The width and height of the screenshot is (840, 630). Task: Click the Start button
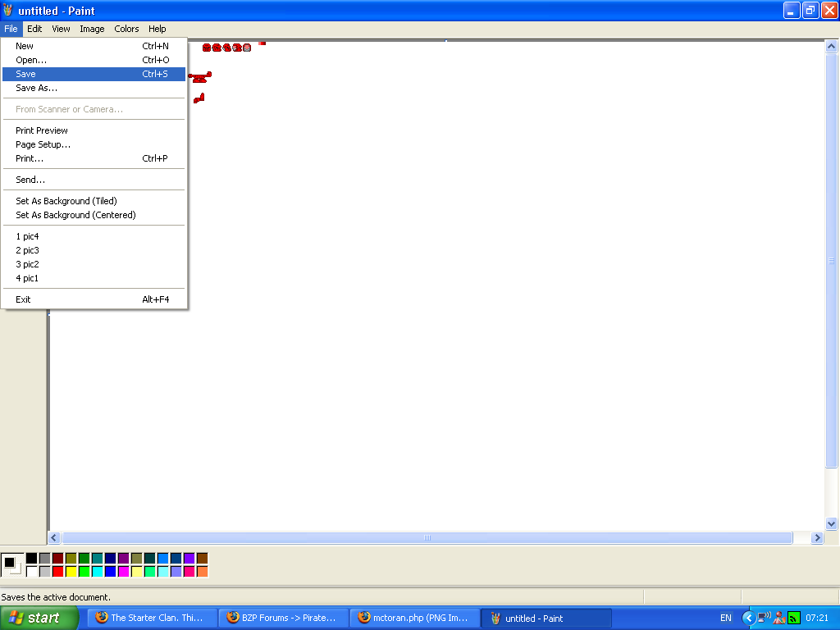click(x=39, y=618)
